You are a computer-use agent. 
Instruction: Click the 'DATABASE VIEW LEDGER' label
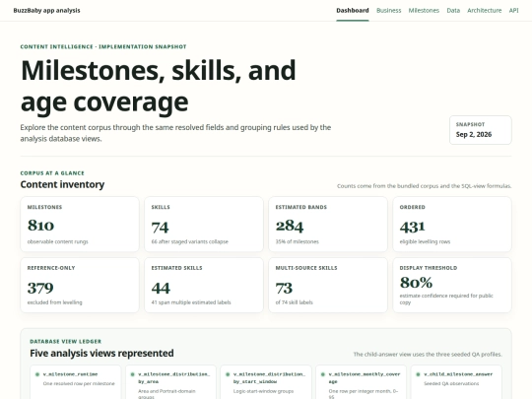point(65,341)
